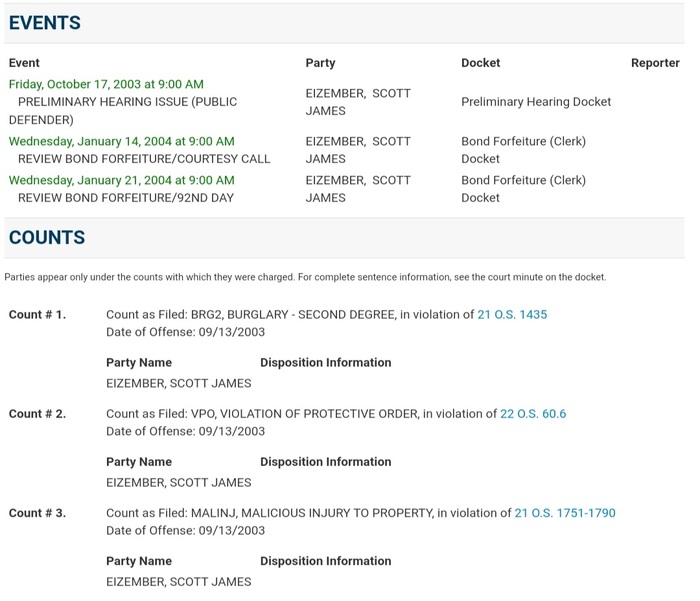Viewport: 700px width, 601px height.
Task: Click the note about parties appearing under counts
Action: click(305, 277)
